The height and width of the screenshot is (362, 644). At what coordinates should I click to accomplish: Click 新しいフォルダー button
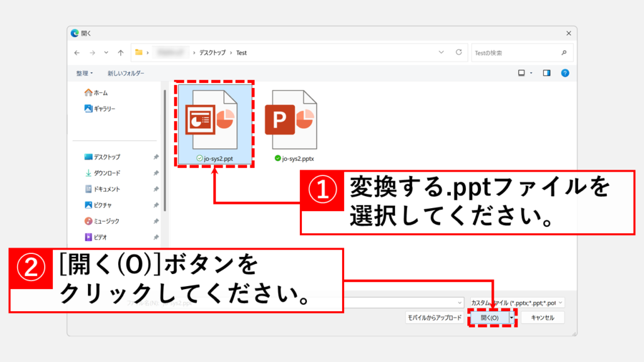pos(126,73)
